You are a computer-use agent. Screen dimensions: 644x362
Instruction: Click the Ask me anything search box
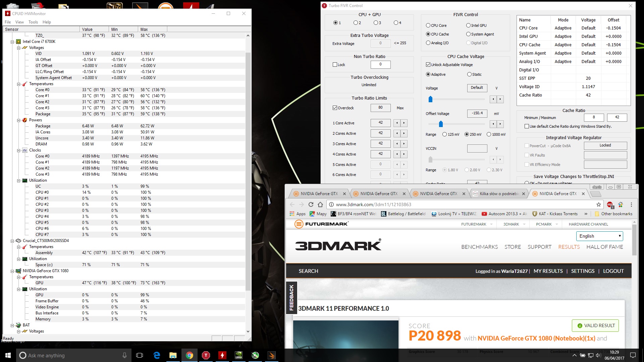point(73,355)
